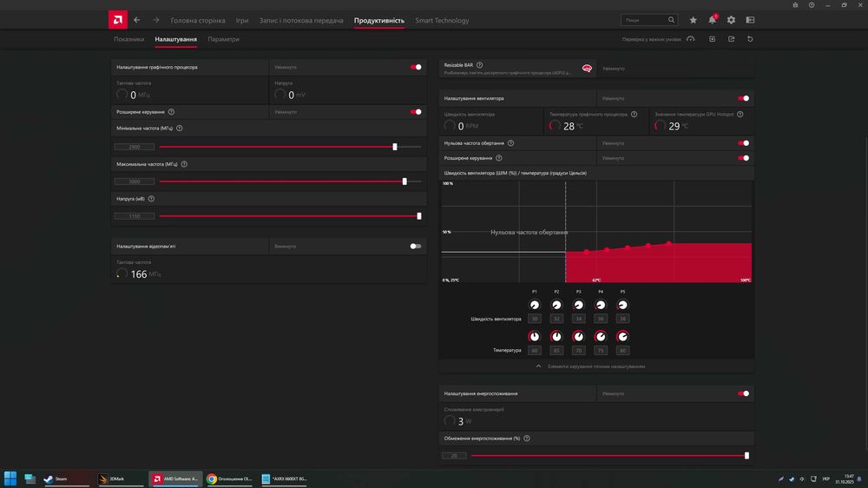Open the help icon in title bar
The image size is (868, 488).
pos(812,5)
